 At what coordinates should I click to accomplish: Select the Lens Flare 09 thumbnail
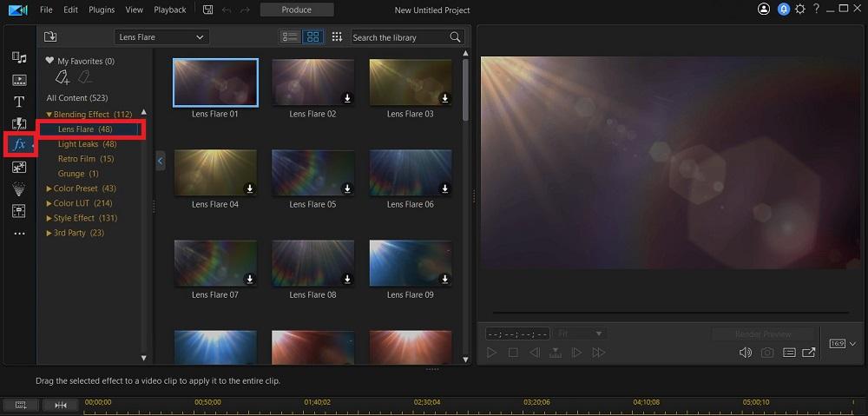click(411, 263)
